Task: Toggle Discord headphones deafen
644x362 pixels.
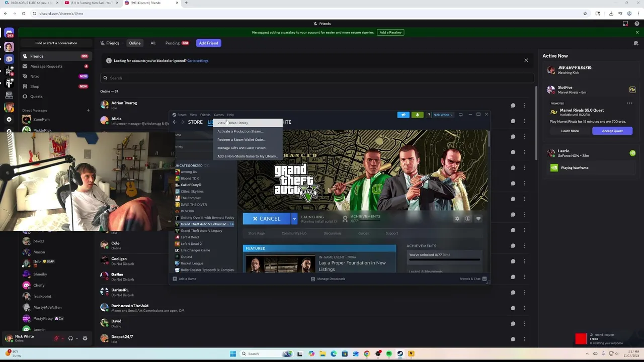Action: 70,338
